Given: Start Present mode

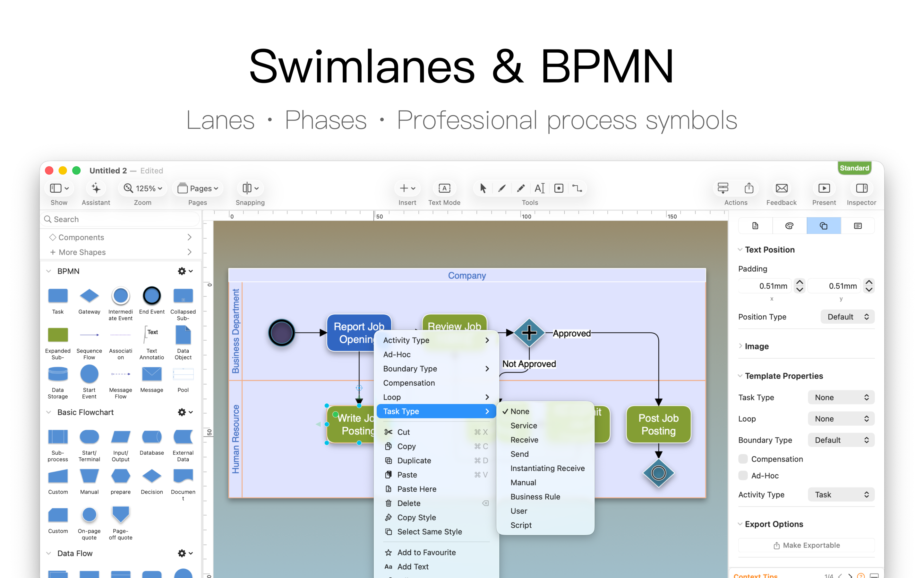Looking at the screenshot, I should click(824, 188).
